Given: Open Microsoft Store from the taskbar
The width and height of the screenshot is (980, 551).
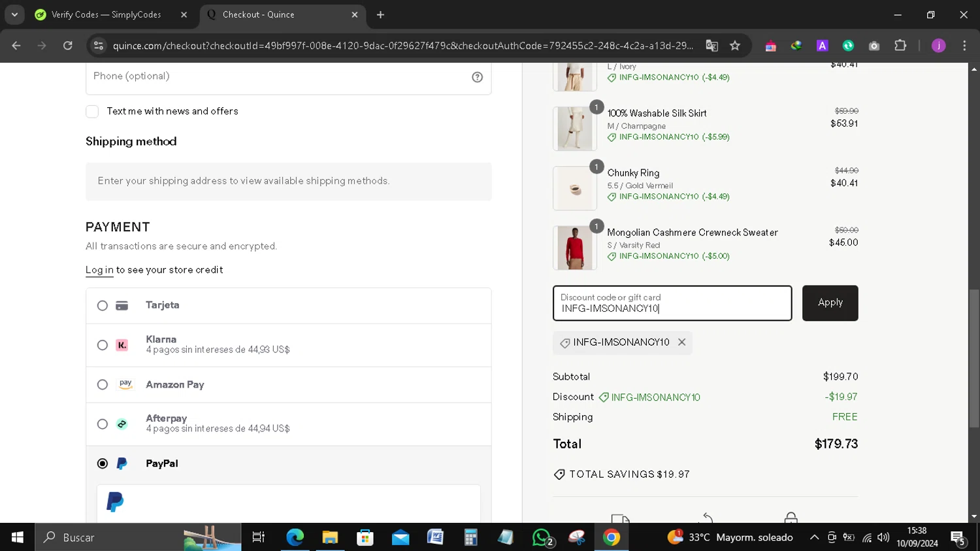Looking at the screenshot, I should pos(365,537).
